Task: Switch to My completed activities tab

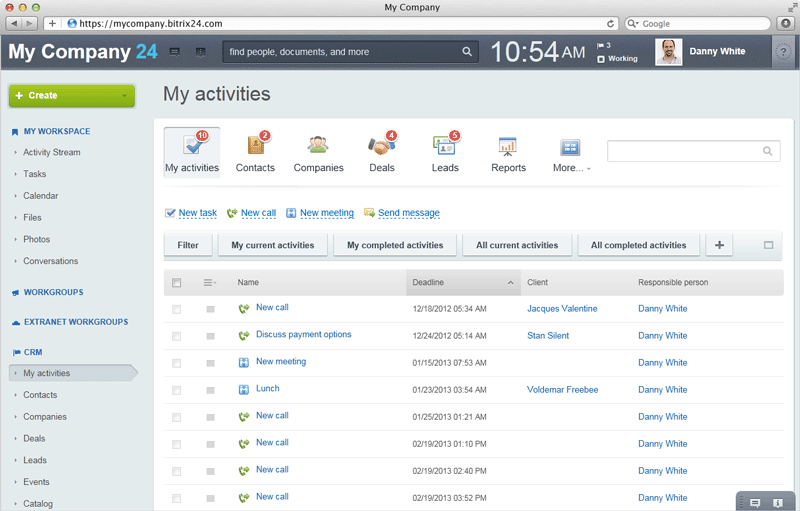Action: (x=395, y=245)
